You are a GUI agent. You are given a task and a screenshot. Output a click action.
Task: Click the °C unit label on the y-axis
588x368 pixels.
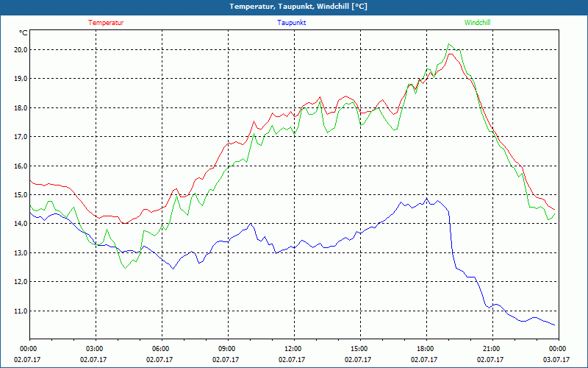point(24,33)
